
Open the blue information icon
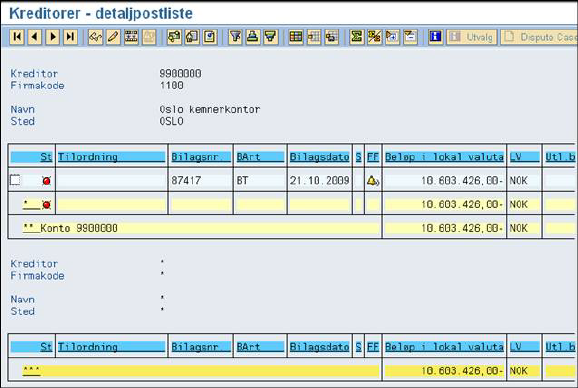435,36
